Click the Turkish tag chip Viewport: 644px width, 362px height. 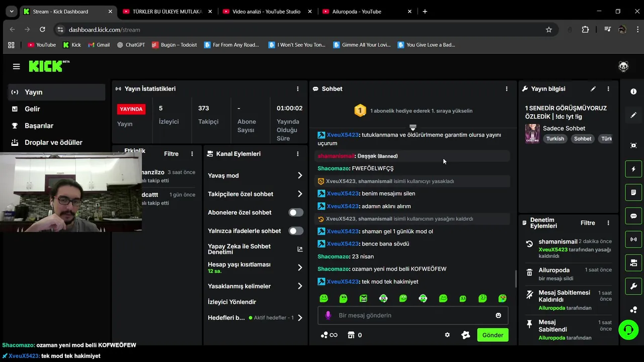pos(555,139)
